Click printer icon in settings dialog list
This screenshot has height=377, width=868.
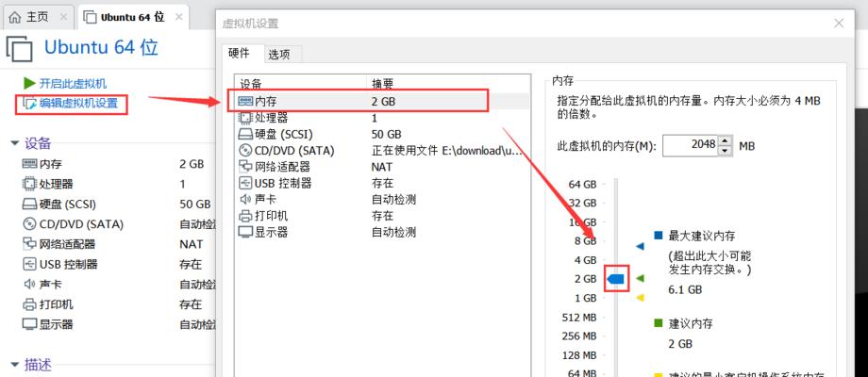[246, 216]
